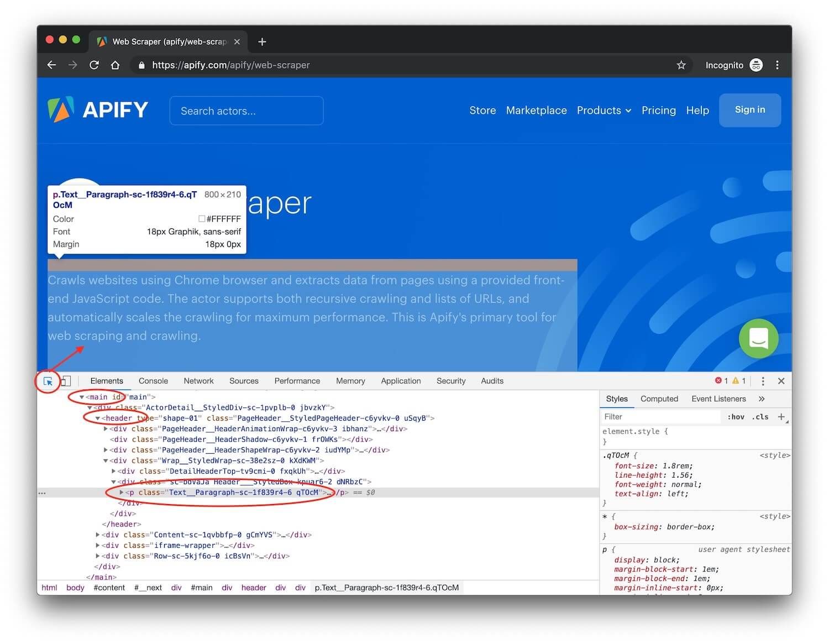The image size is (829, 644).
Task: Expand the Text__Paragraph p element
Action: pos(122,493)
